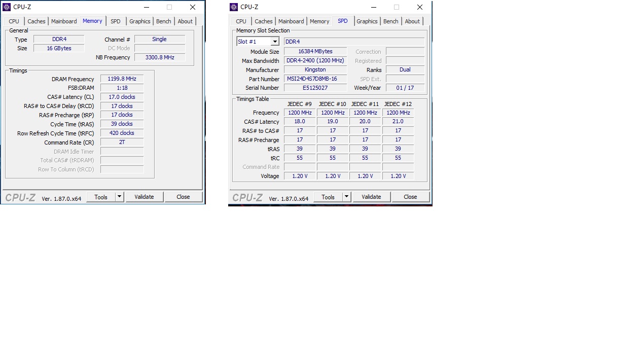
Task: Click the CPU-Z icon in right window title bar
Action: pos(234,7)
